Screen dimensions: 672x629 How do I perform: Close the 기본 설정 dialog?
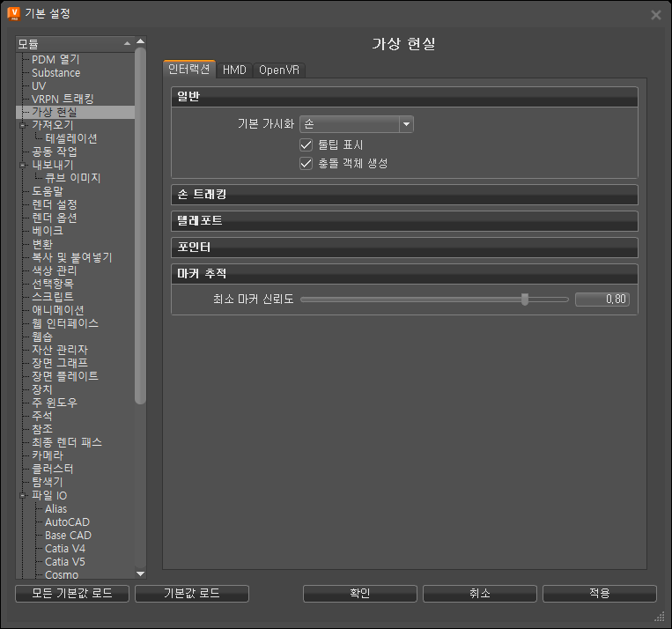[656, 15]
